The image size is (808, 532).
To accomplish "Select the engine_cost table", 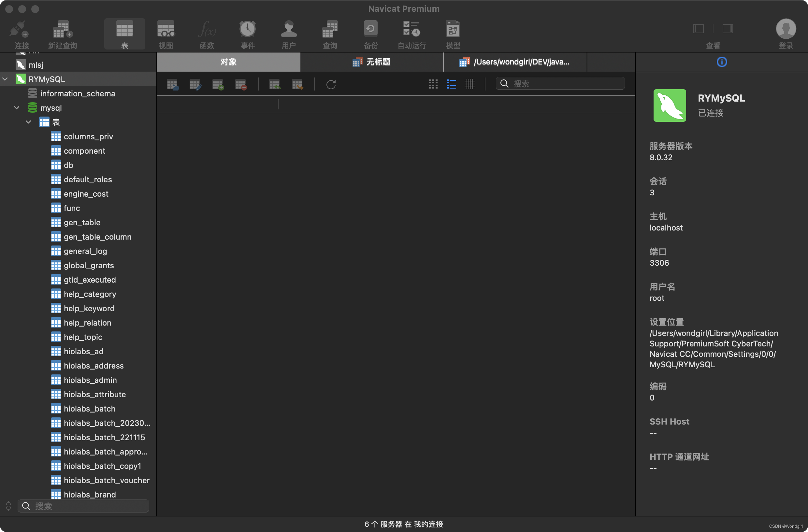I will tap(78, 194).
